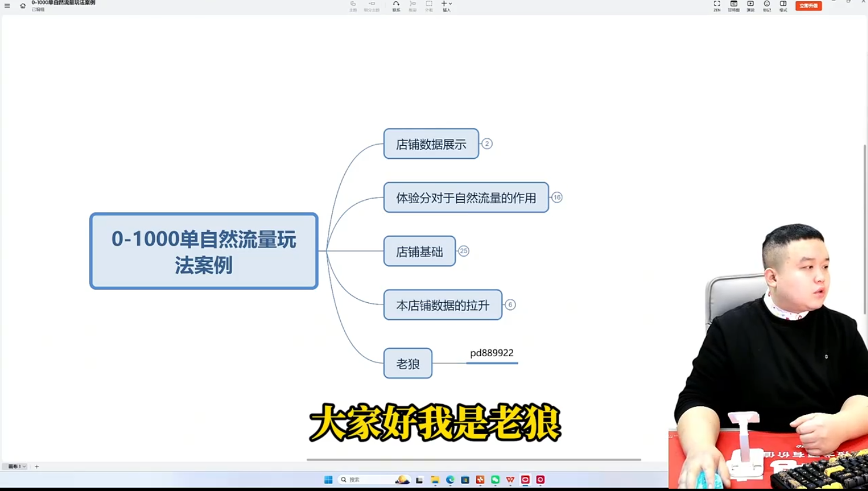The height and width of the screenshot is (491, 868).
Task: Start presentation with the 演说 icon
Action: [750, 6]
